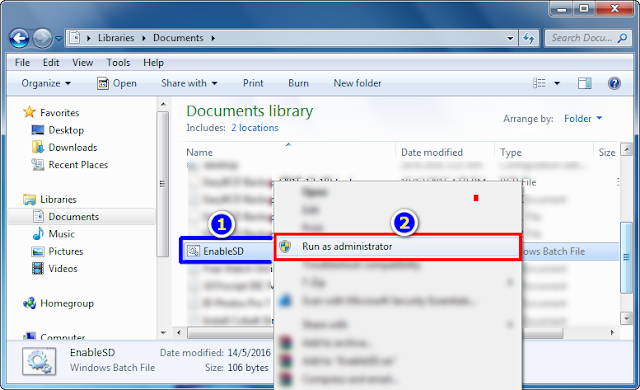Toggle the preview pane
The height and width of the screenshot is (390, 640).
tap(584, 83)
